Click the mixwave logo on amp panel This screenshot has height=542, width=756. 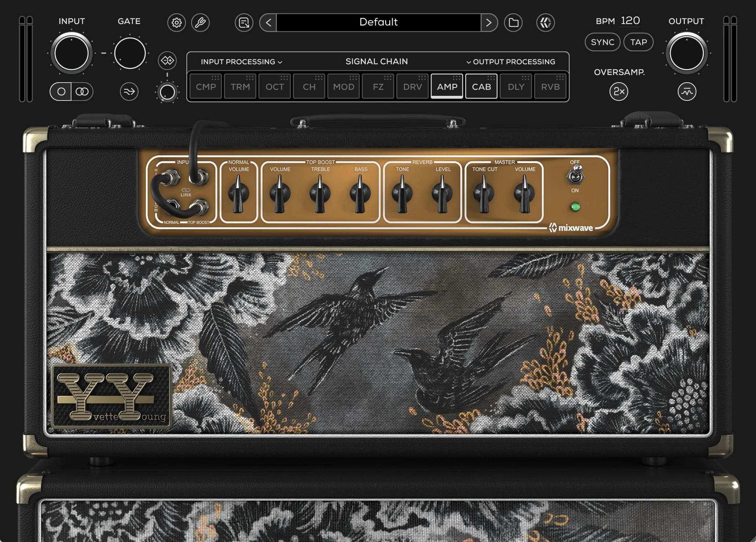pos(571,228)
